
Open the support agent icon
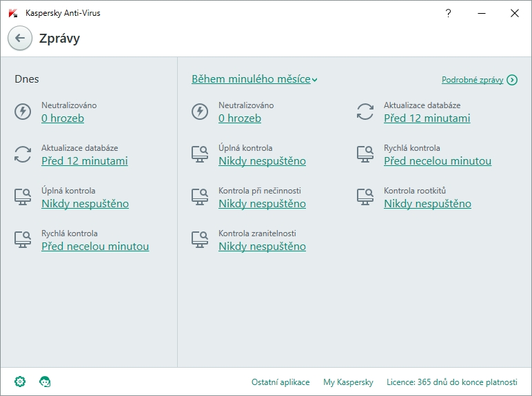click(x=45, y=382)
